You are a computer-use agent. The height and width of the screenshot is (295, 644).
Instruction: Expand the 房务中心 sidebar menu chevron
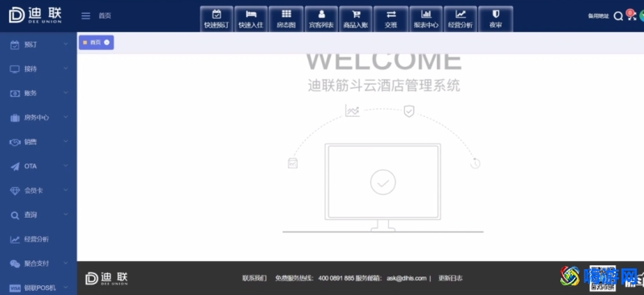66,117
